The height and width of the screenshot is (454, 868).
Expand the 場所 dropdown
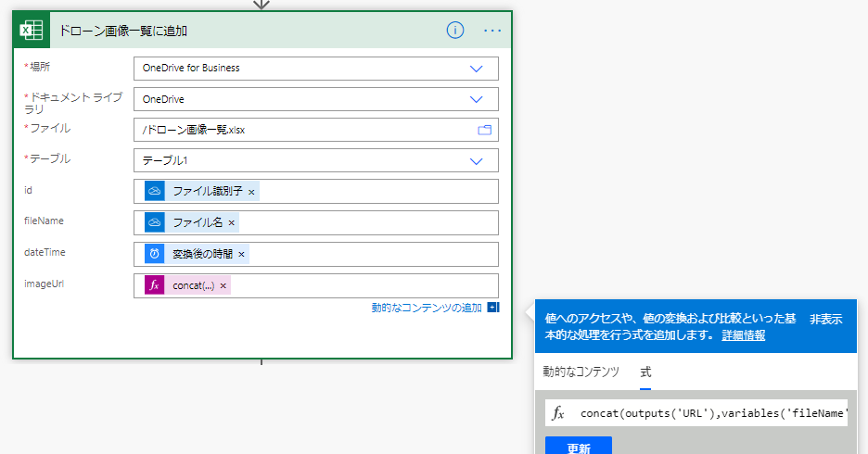(476, 69)
